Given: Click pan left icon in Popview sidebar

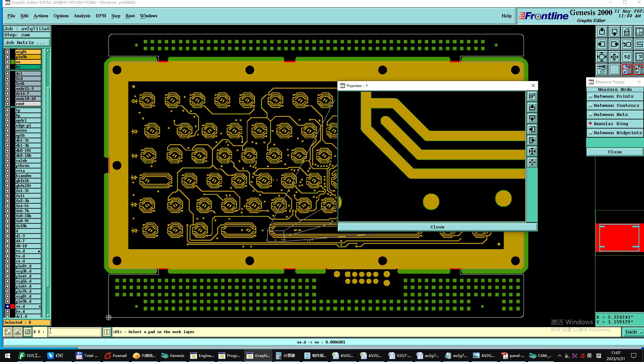Looking at the screenshot, I should [x=532, y=129].
